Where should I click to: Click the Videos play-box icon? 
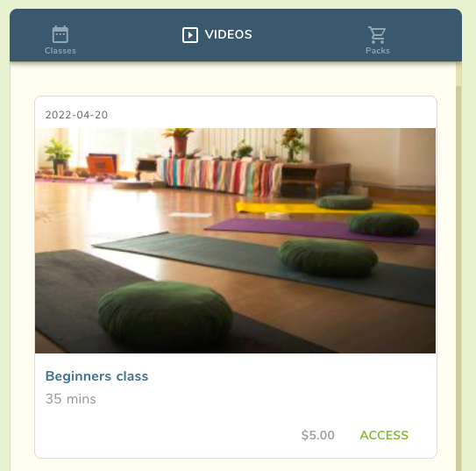click(x=190, y=35)
